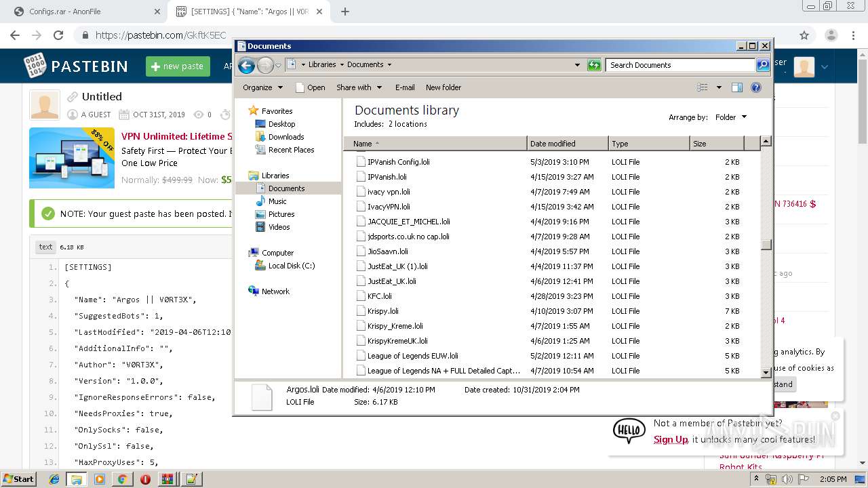Open the Share with menu
Image resolution: width=868 pixels, height=488 pixels.
(x=359, y=87)
